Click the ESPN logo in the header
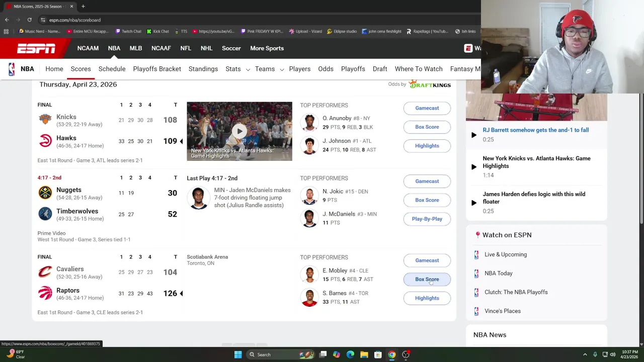This screenshot has width=644, height=362. pos(36,48)
